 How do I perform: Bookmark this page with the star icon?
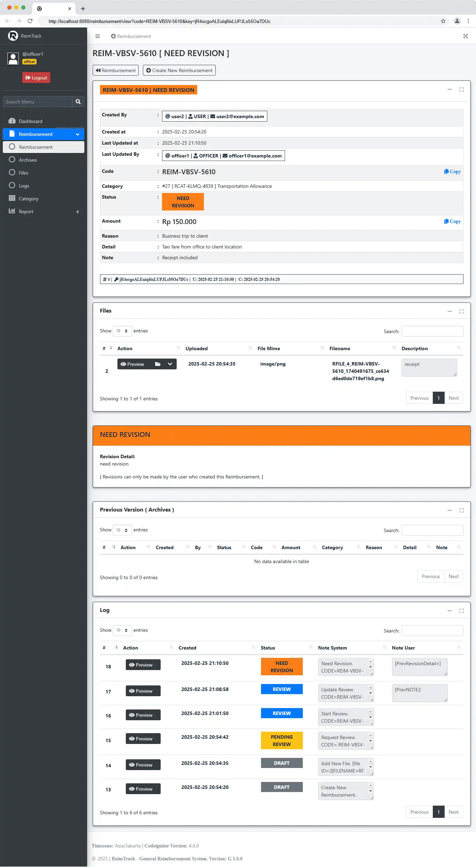(443, 21)
